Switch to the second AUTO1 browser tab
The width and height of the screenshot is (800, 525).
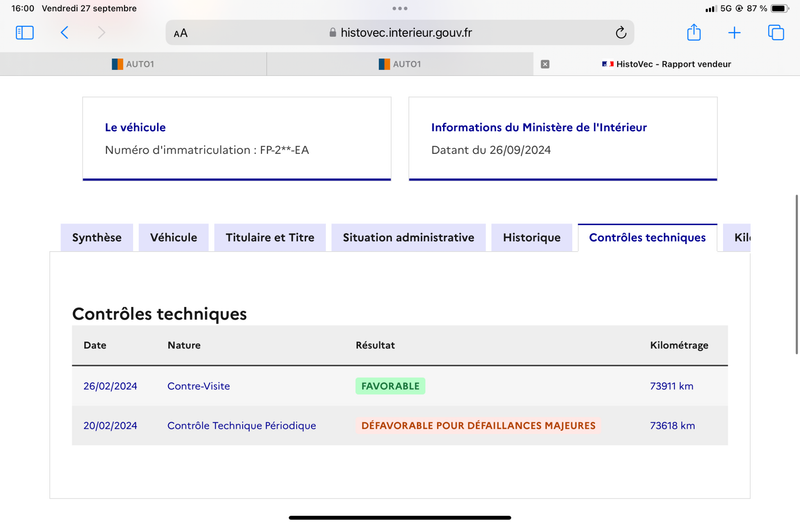400,64
